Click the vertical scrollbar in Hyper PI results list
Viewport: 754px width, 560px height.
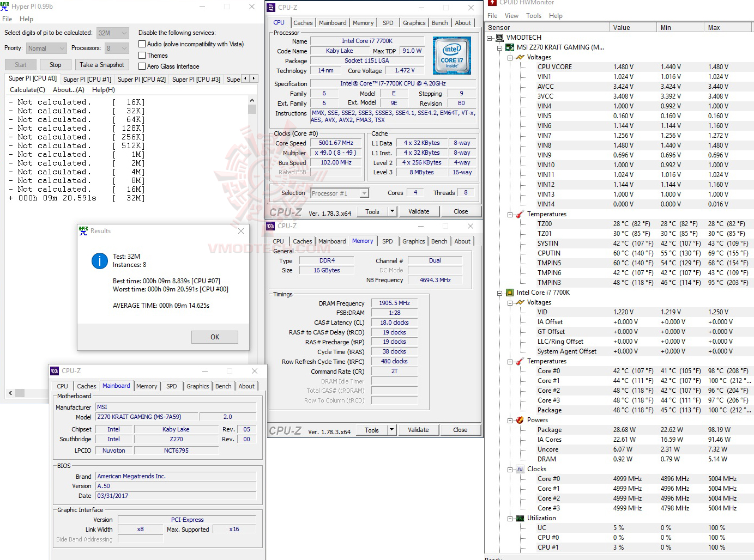click(x=252, y=109)
